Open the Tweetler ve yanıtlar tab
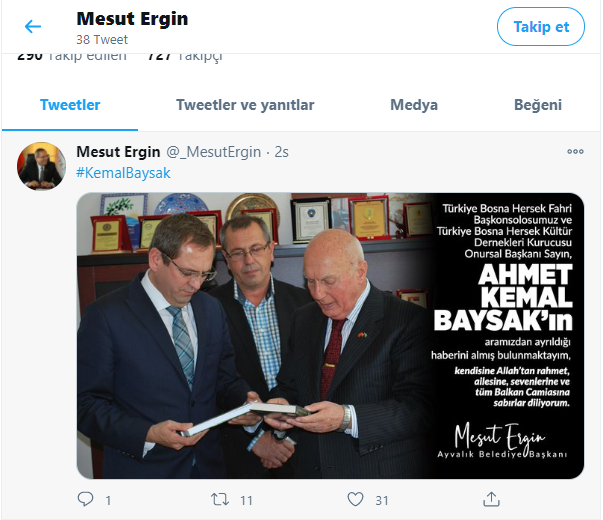 pos(245,105)
